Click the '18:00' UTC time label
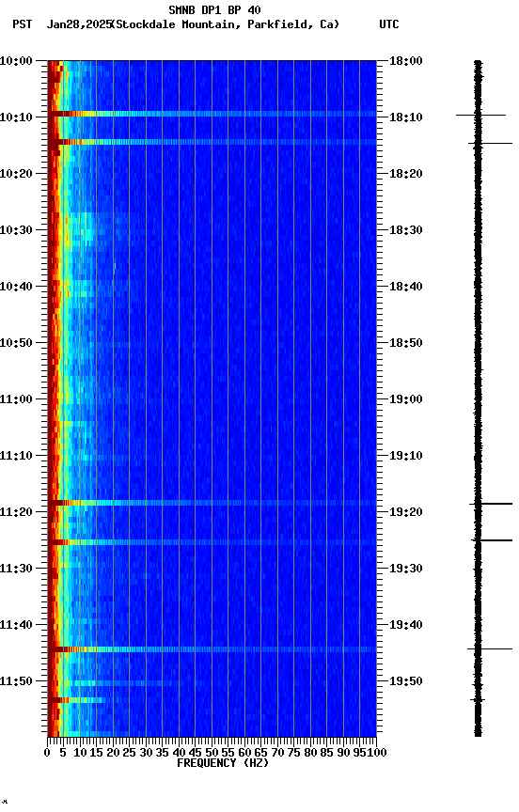519x812 pixels. pyautogui.click(x=406, y=60)
